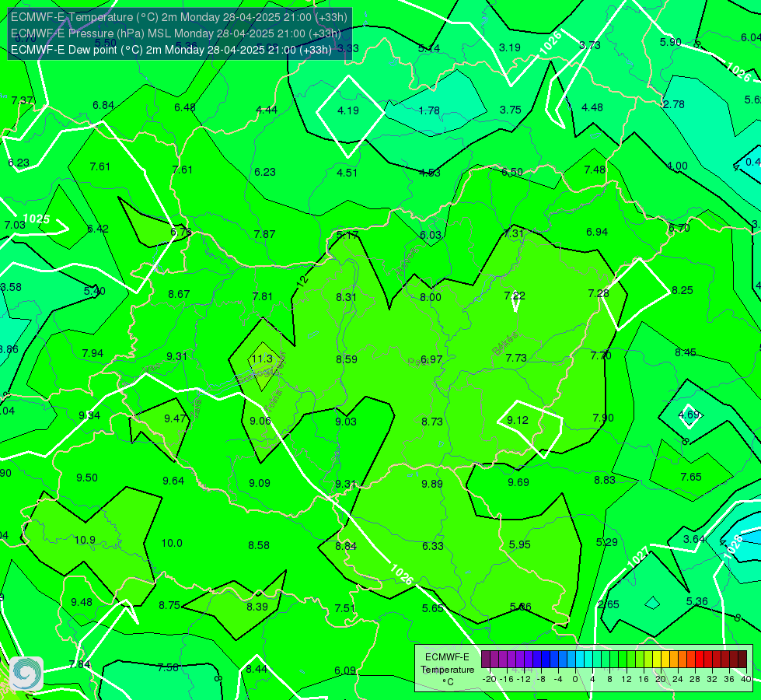
Task: Click the yellow swatch above 20 in legend
Action: point(656,660)
